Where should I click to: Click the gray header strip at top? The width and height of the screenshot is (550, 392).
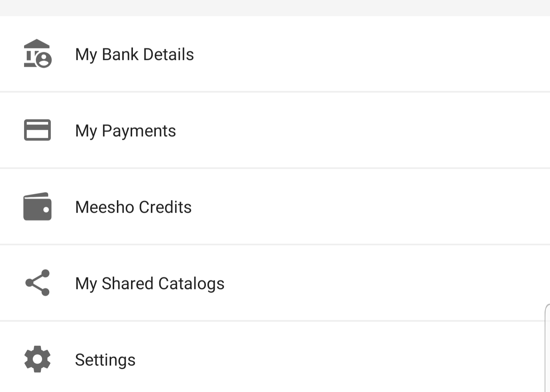pyautogui.click(x=275, y=8)
